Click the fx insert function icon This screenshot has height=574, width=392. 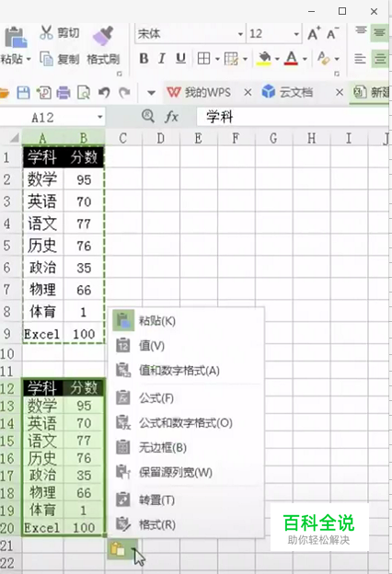171,117
